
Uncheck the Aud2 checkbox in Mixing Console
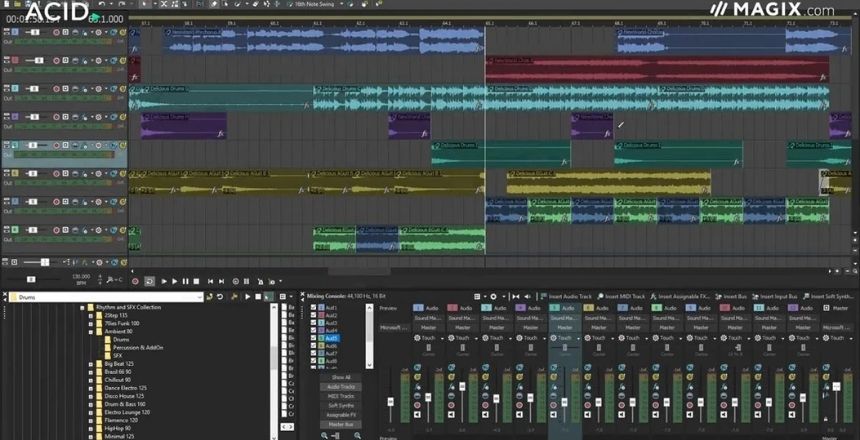point(313,315)
